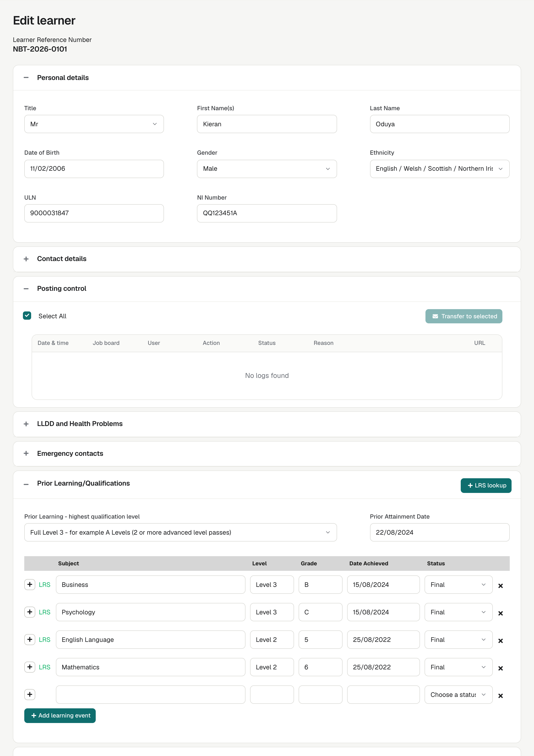Click the Date of Birth field
This screenshot has height=756, width=534.
(94, 169)
